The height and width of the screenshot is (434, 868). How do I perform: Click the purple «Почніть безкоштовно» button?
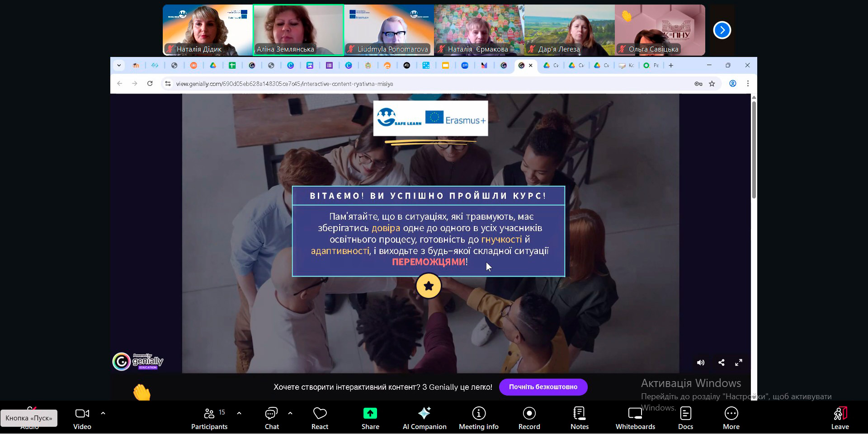coord(543,387)
